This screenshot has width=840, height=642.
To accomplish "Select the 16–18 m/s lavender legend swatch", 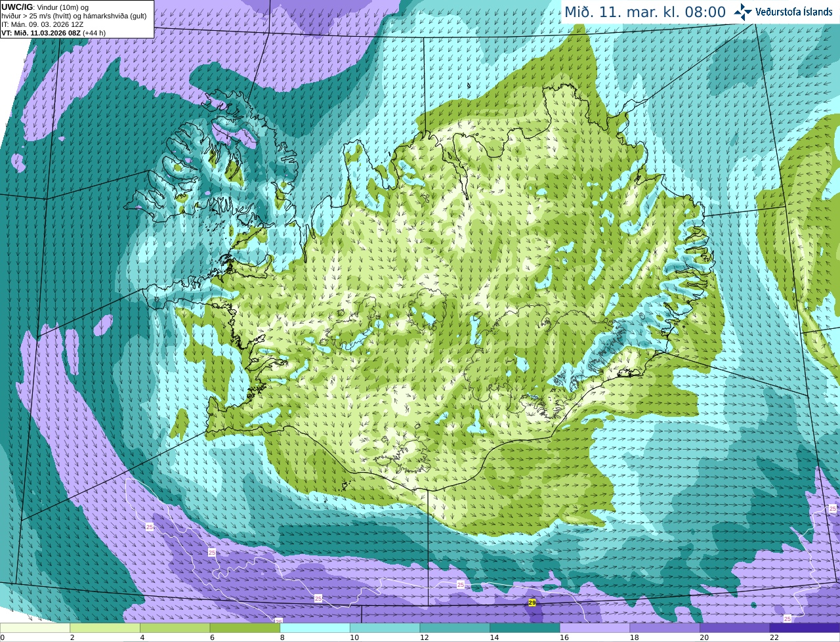I will (x=595, y=628).
